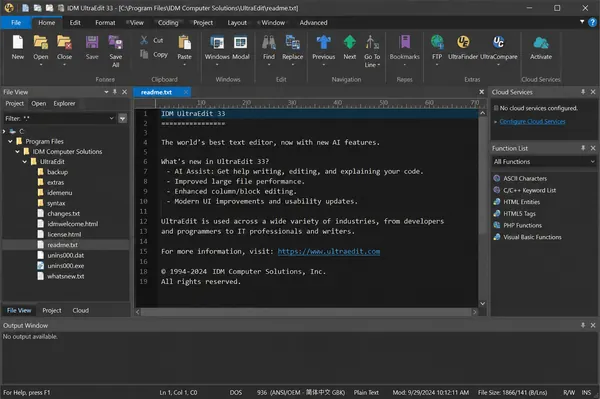600x399 pixels.
Task: Click the vertical scrollbar up arrow
Action: click(x=483, y=113)
